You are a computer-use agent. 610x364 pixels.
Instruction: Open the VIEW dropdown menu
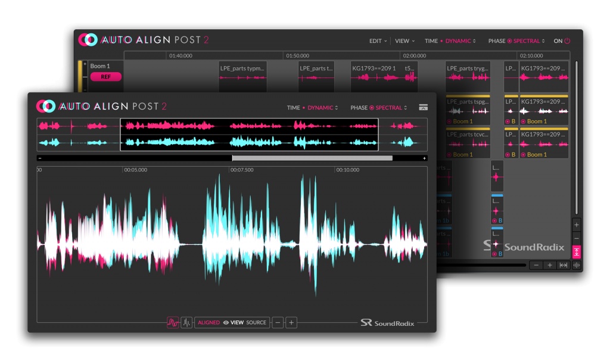pos(403,41)
